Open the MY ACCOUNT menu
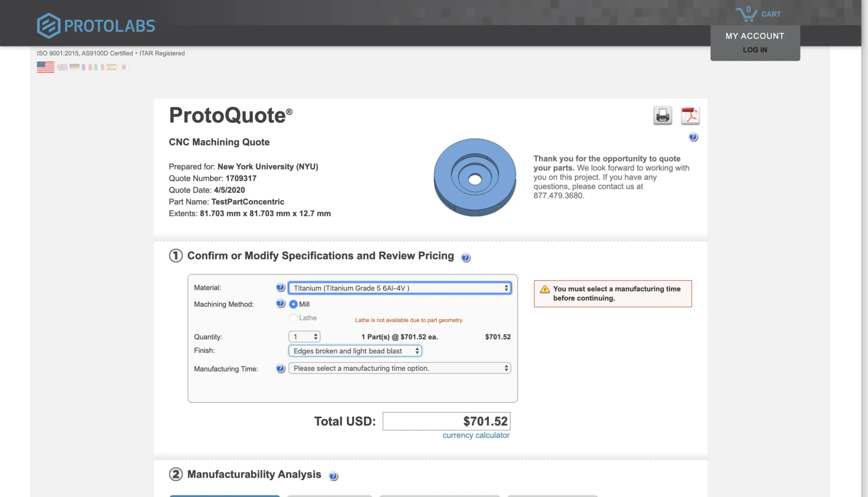Screen dimensions: 868x497 click(x=755, y=36)
